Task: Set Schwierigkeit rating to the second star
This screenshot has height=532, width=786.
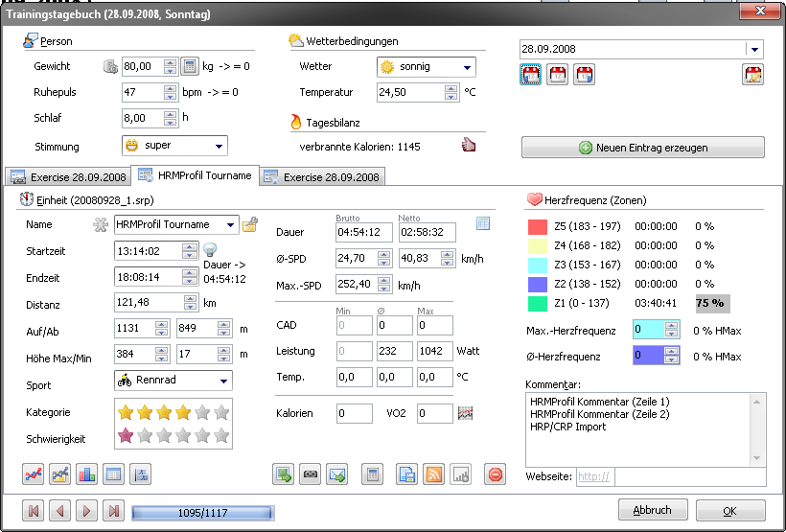Action: pyautogui.click(x=145, y=436)
